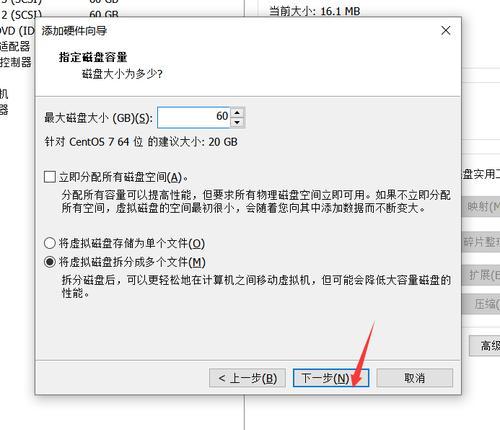Click the 碎片整理 button in background panel
Viewport: 500px width, 430px height.
481,242
